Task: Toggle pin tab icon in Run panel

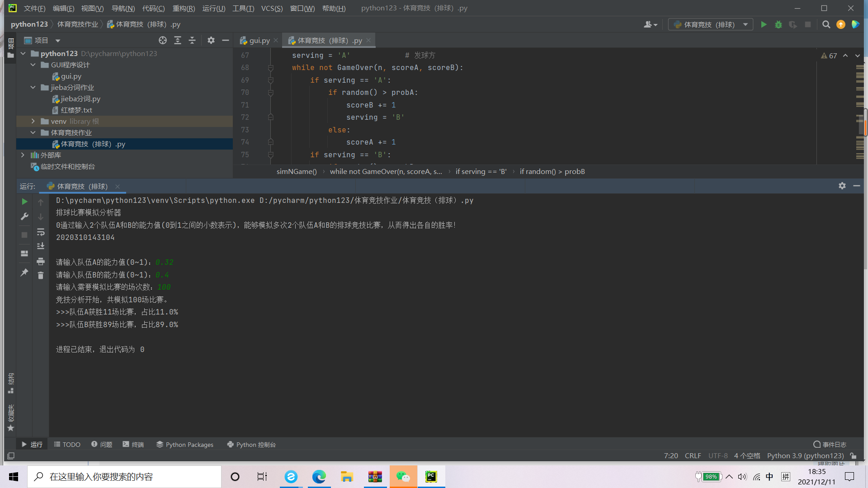Action: (24, 272)
